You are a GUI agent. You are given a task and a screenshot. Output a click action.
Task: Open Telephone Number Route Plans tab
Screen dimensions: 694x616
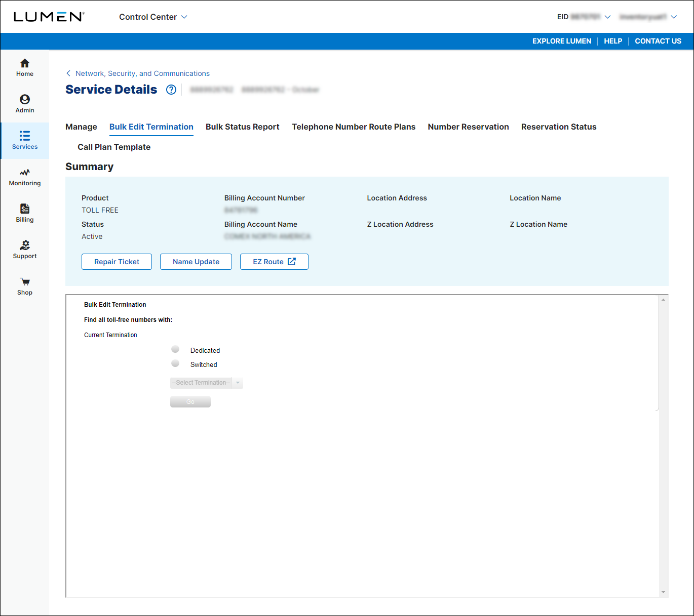(354, 127)
